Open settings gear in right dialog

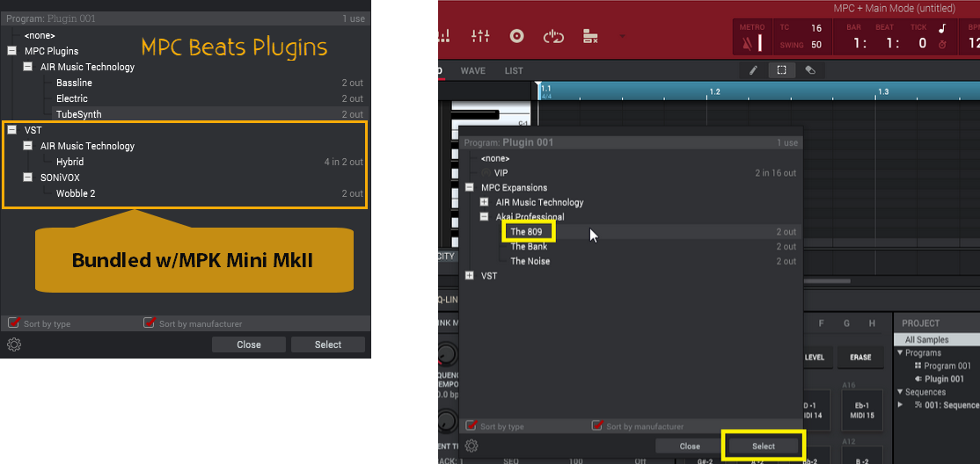[x=472, y=446]
